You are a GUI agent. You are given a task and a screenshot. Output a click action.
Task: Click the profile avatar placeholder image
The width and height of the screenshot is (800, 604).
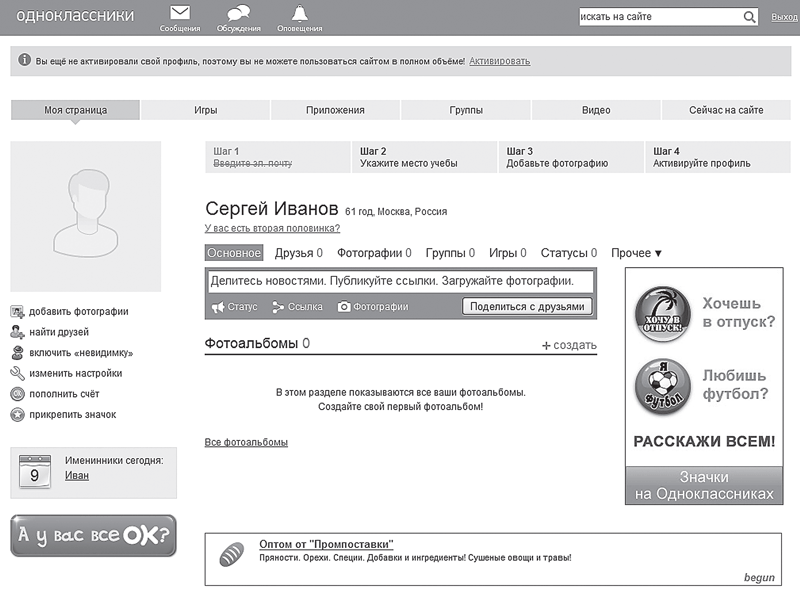coord(86,217)
